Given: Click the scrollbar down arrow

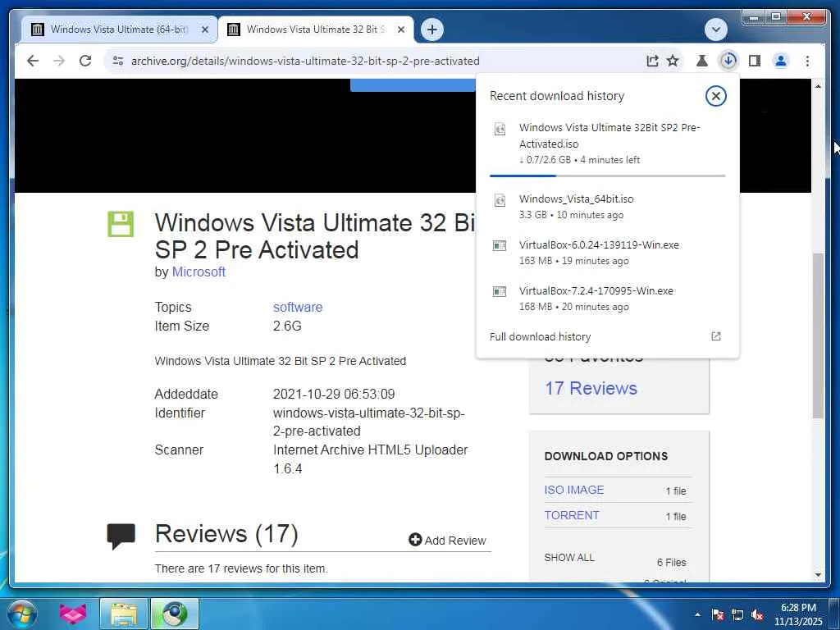Looking at the screenshot, I should coord(818,575).
